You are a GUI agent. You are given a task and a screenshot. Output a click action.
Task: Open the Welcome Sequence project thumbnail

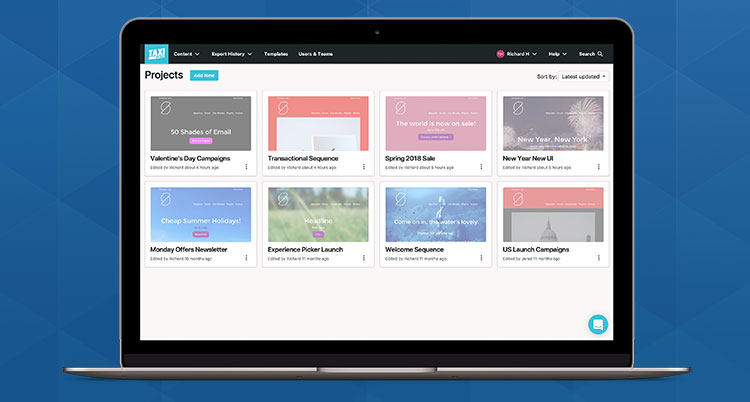(x=435, y=214)
